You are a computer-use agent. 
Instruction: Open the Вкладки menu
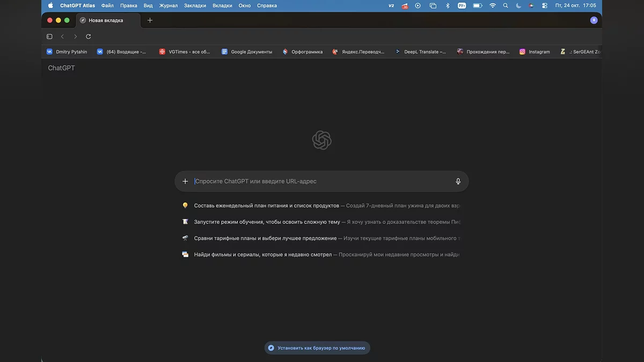point(223,5)
